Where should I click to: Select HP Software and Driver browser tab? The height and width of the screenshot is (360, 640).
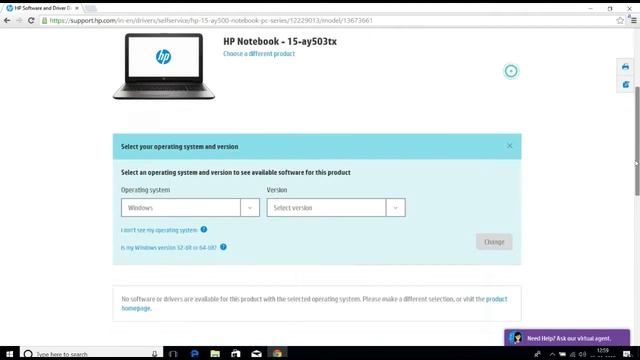coord(43,8)
